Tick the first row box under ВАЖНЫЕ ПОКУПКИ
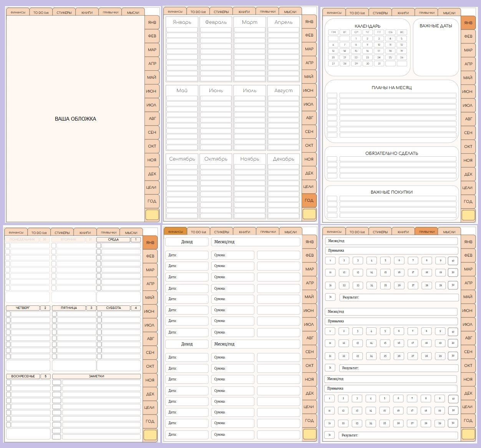This screenshot has height=448, width=481. click(332, 198)
